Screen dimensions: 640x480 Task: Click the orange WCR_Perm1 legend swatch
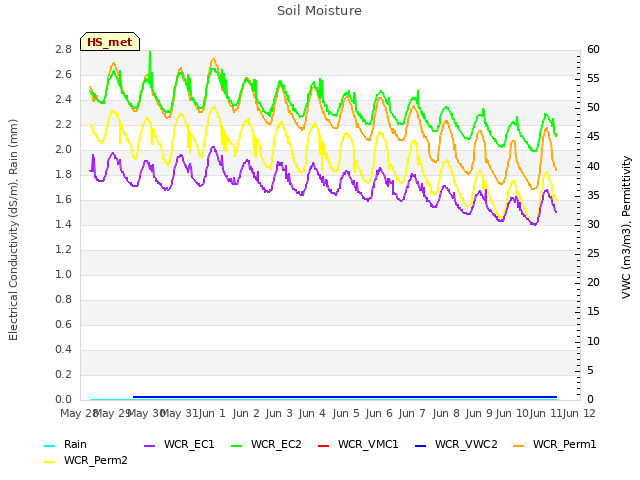coord(519,446)
